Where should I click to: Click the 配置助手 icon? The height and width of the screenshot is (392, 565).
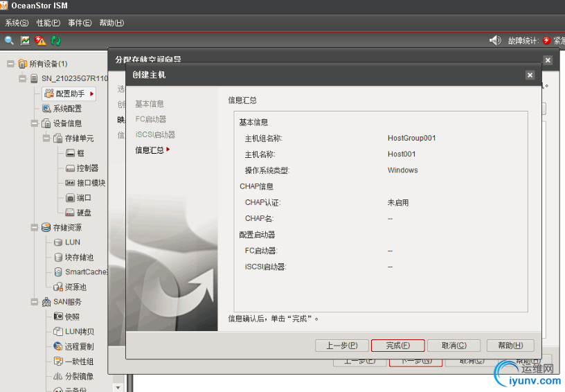click(49, 93)
